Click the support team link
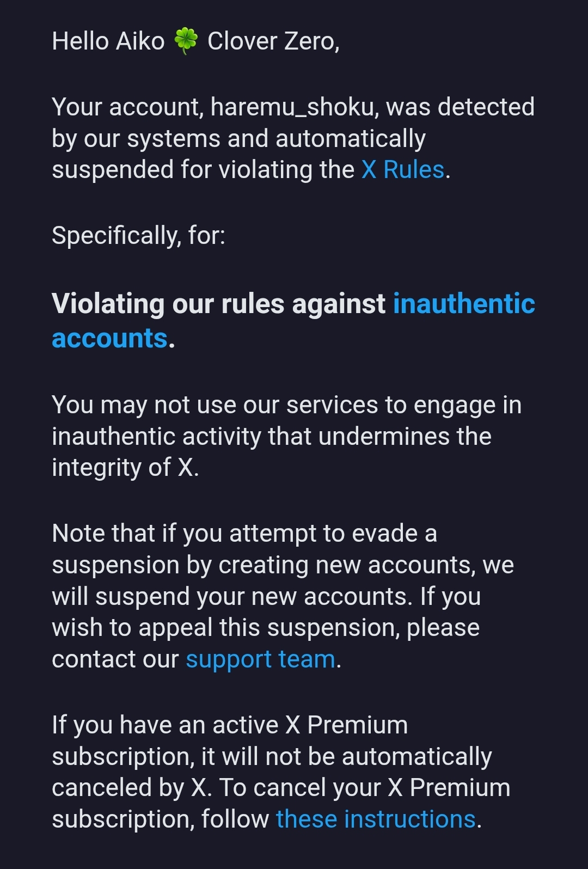 click(260, 659)
